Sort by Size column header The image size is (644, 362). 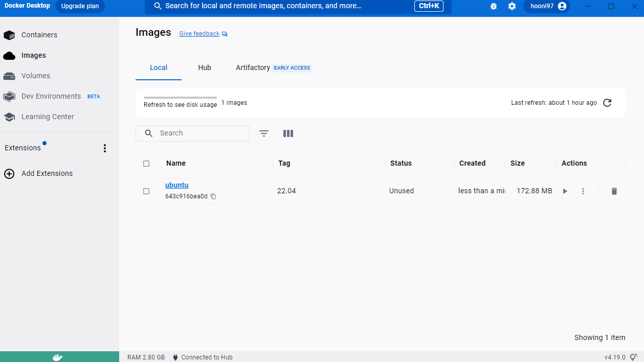click(518, 163)
